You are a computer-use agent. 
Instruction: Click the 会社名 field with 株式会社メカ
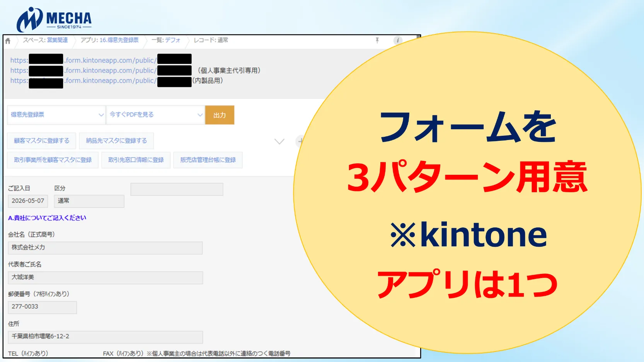tap(106, 248)
